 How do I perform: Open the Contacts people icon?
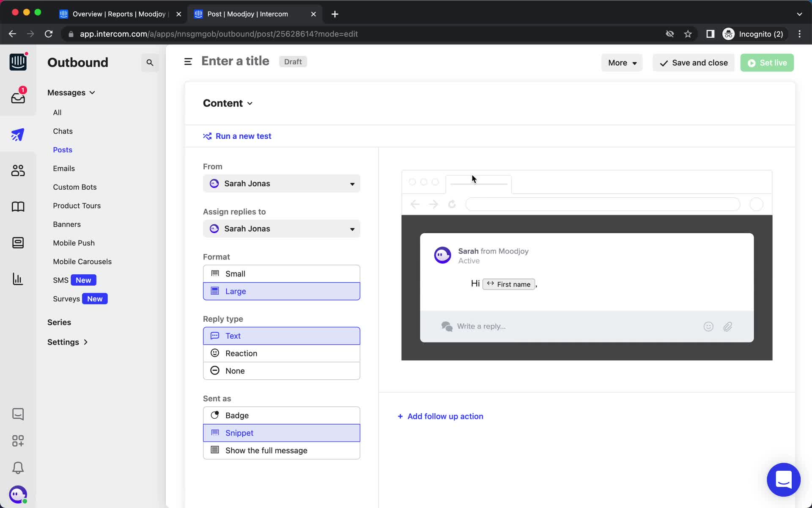coord(18,171)
